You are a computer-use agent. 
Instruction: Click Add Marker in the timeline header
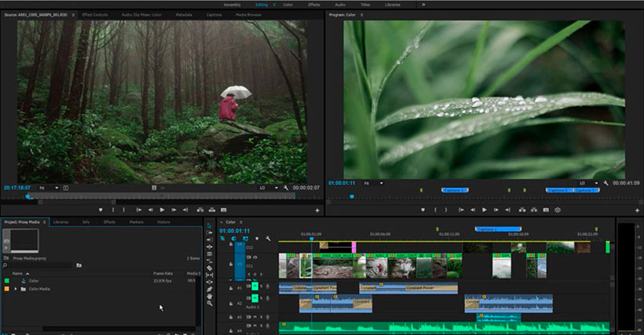[x=257, y=238]
